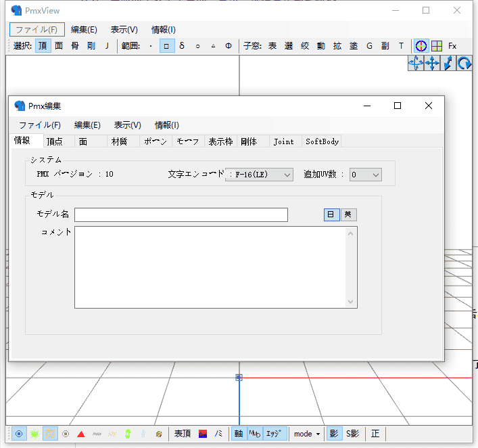Viewport: 478px width, 448px height.
Task: Open 拡 sub-window in PmxView
Action: (337, 46)
